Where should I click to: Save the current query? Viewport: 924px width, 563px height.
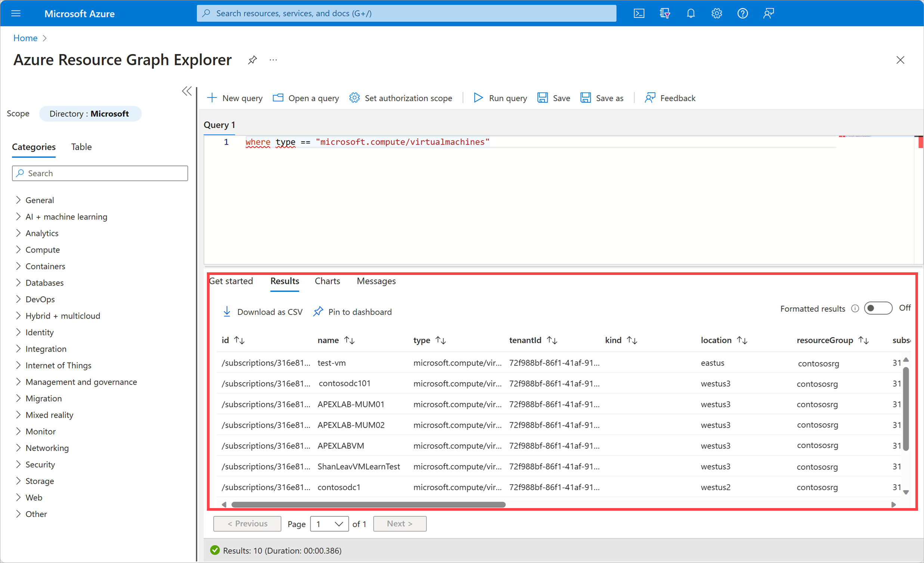(x=554, y=98)
